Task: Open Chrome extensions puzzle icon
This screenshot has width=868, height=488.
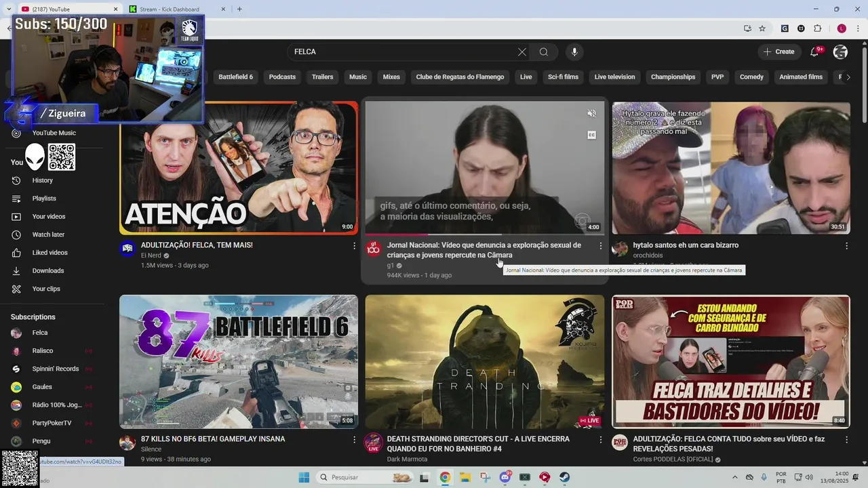Action: pyautogui.click(x=817, y=28)
